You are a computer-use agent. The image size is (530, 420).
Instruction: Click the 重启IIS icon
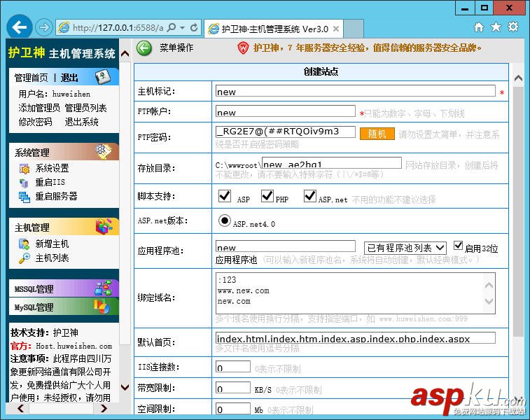point(24,183)
